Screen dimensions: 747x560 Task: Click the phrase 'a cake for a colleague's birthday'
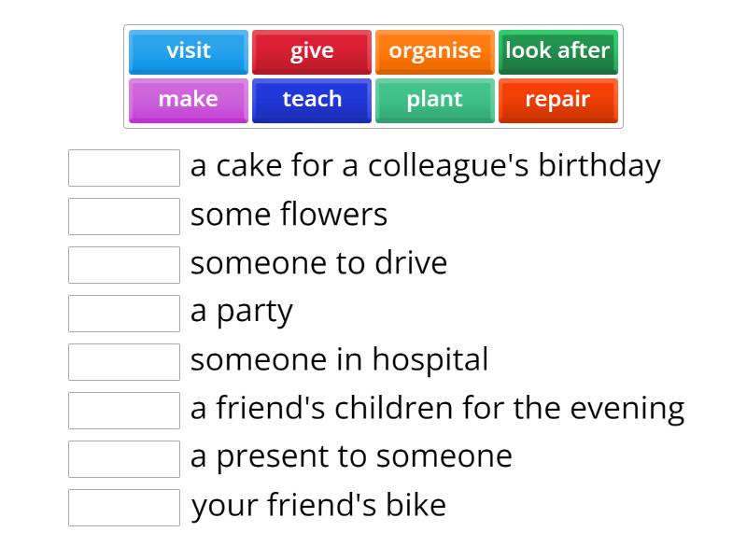pyautogui.click(x=425, y=165)
